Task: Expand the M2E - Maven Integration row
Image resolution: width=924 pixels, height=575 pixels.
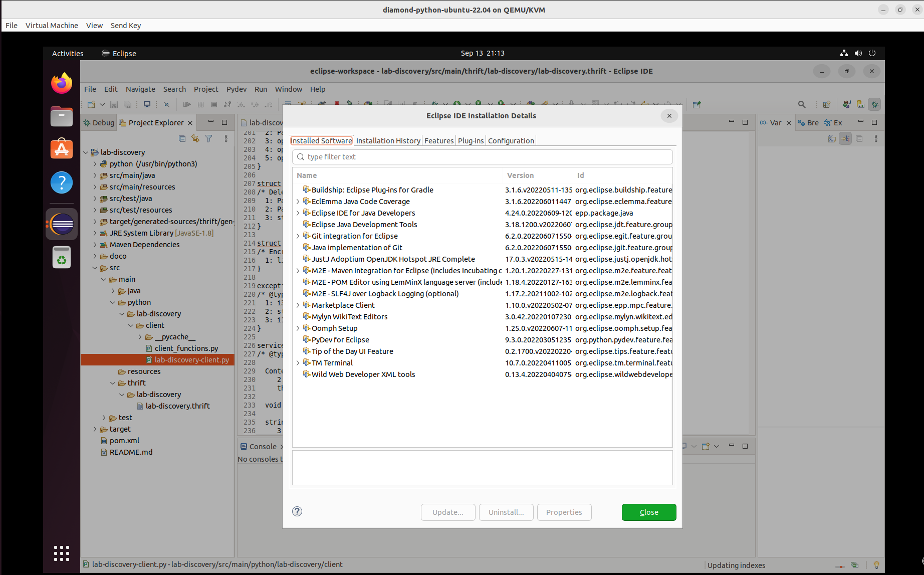Action: [298, 271]
